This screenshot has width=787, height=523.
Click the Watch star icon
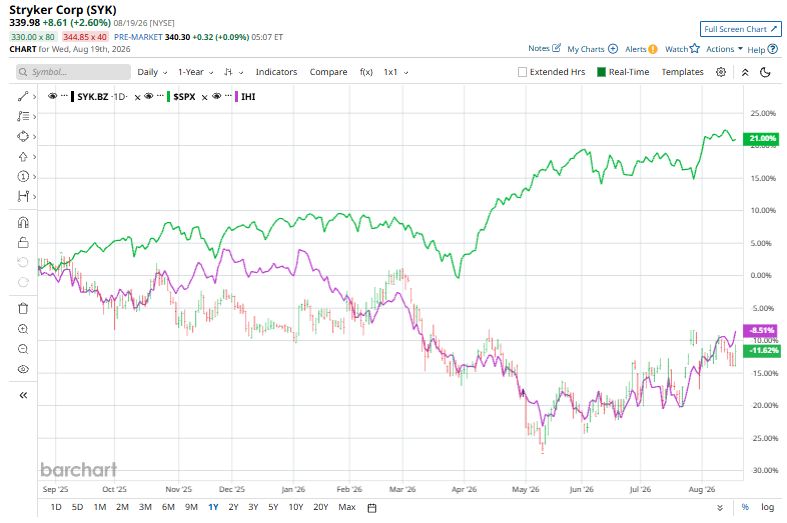(x=695, y=49)
